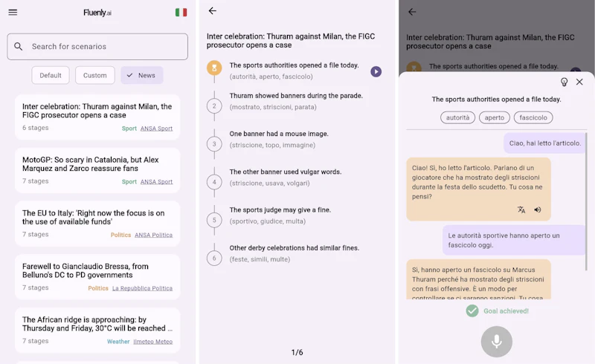Tap the microphone record button
Screen dimensions: 595x364
click(497, 342)
